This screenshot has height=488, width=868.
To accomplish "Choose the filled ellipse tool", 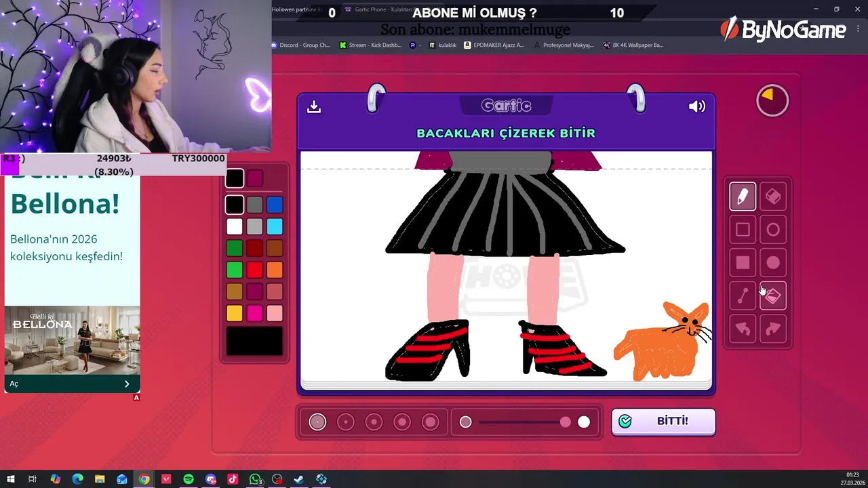I will point(773,263).
